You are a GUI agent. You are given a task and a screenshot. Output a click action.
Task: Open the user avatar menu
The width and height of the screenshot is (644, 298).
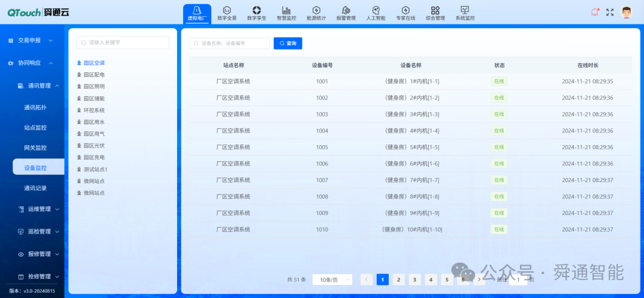[x=626, y=13]
